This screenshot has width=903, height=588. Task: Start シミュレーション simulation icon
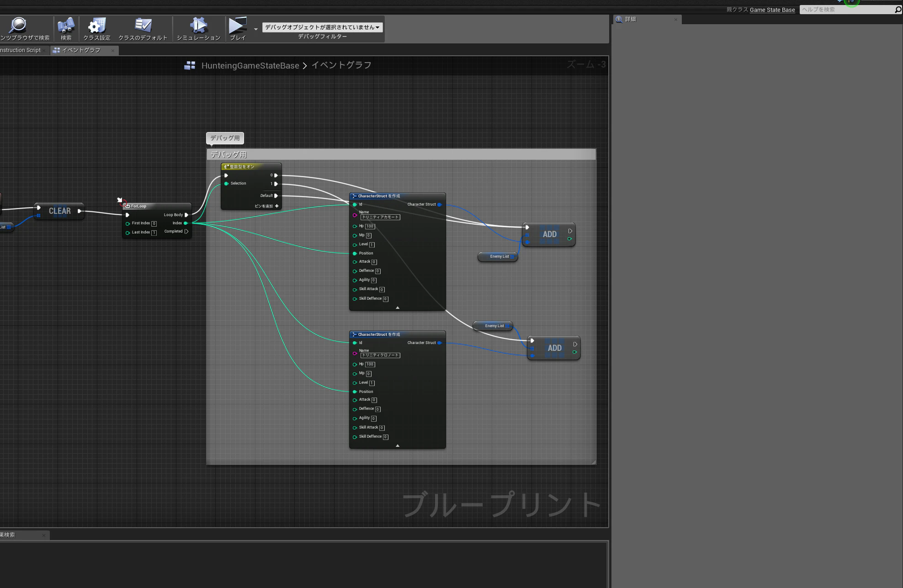(198, 25)
